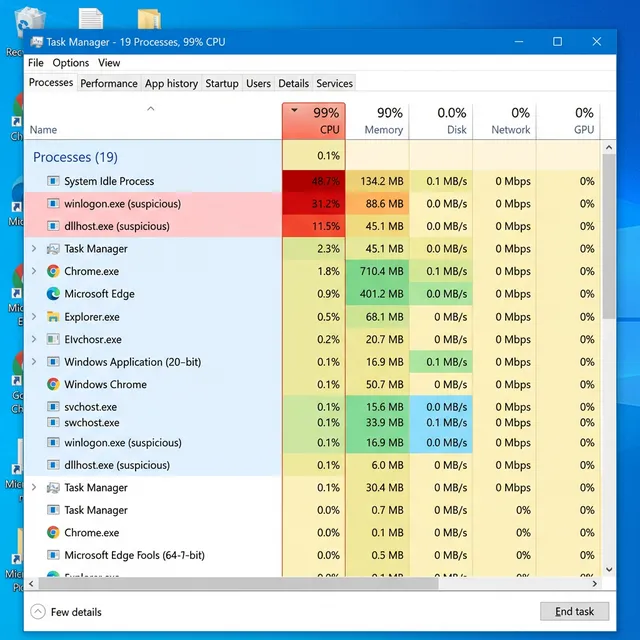Select the Windows Chrome process icon
The height and width of the screenshot is (640, 640).
click(53, 385)
